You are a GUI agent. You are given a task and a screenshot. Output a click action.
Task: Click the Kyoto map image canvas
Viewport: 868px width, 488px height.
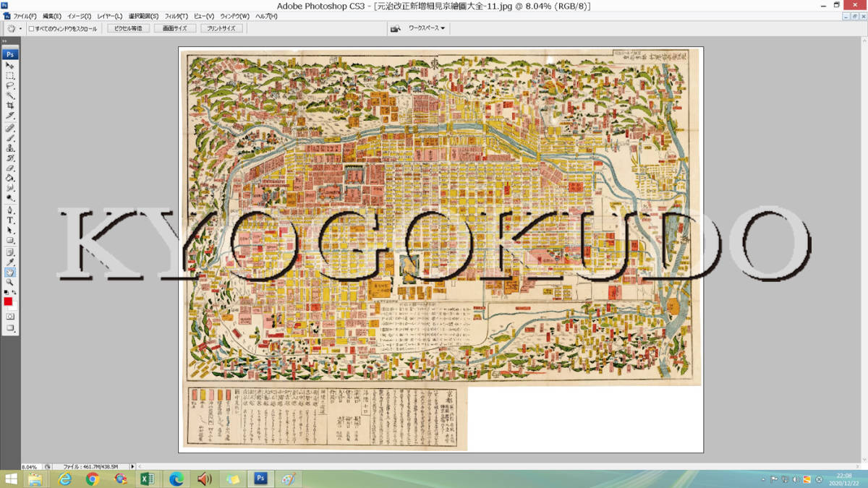(x=441, y=249)
